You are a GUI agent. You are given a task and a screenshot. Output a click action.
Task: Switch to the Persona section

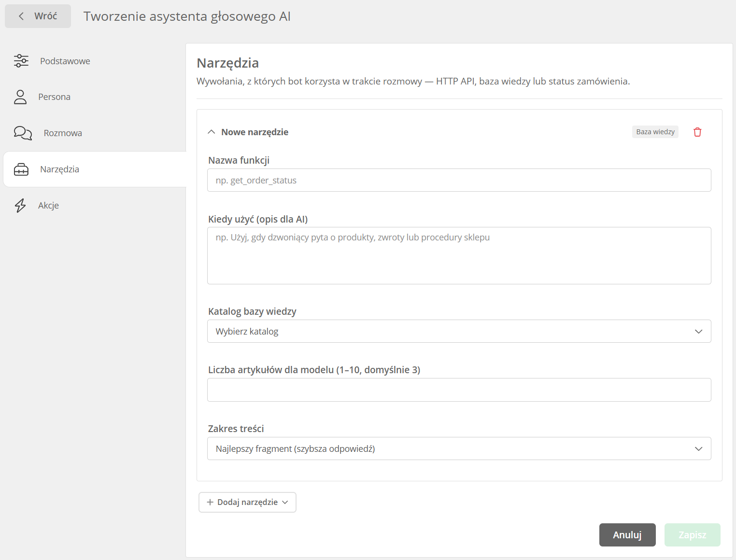coord(95,97)
